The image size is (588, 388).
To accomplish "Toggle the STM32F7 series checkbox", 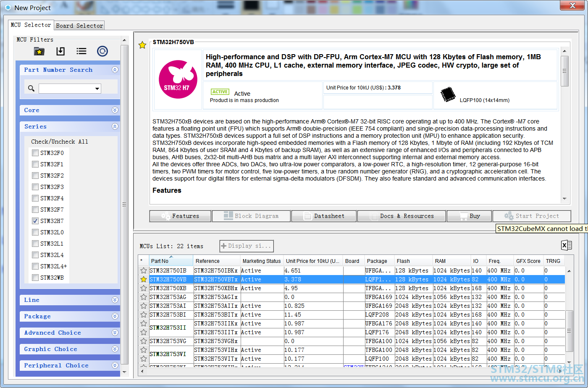I will pos(35,210).
